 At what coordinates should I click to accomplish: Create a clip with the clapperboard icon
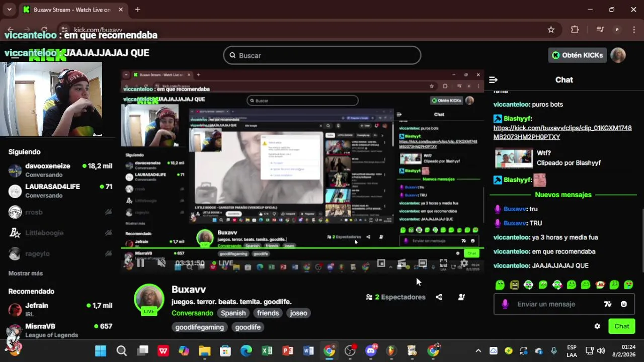click(x=401, y=263)
